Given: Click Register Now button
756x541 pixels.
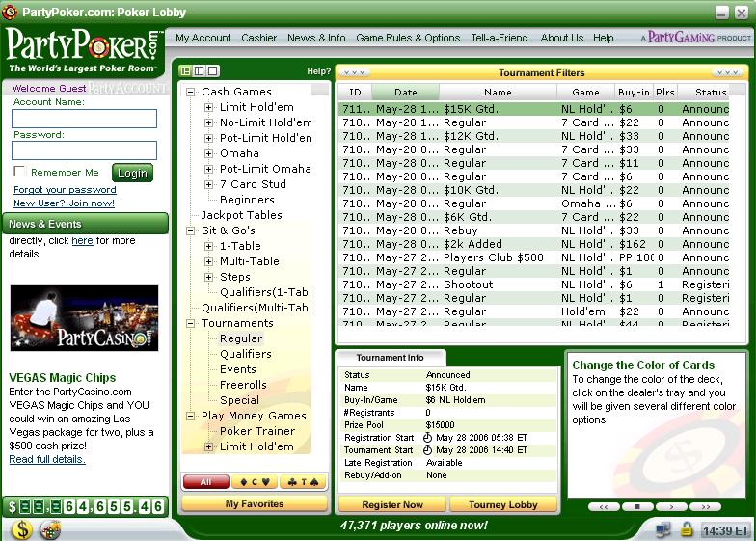Looking at the screenshot, I should (x=391, y=504).
